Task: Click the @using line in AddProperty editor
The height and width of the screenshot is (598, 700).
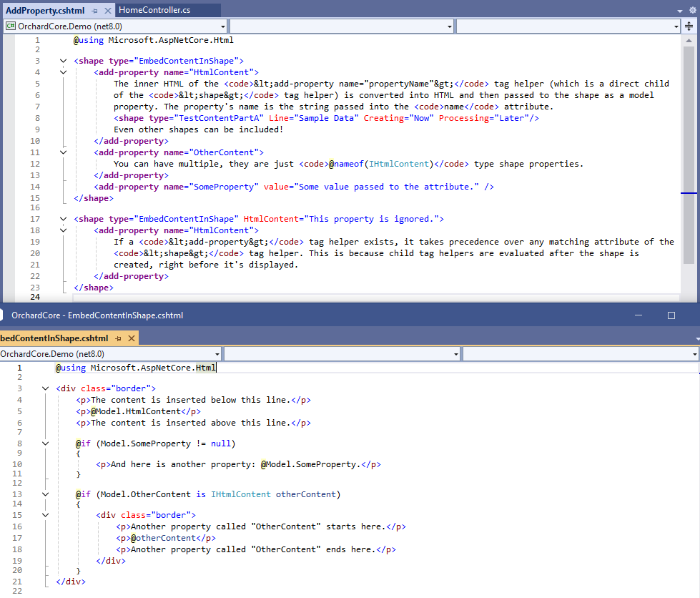Action: tap(153, 40)
